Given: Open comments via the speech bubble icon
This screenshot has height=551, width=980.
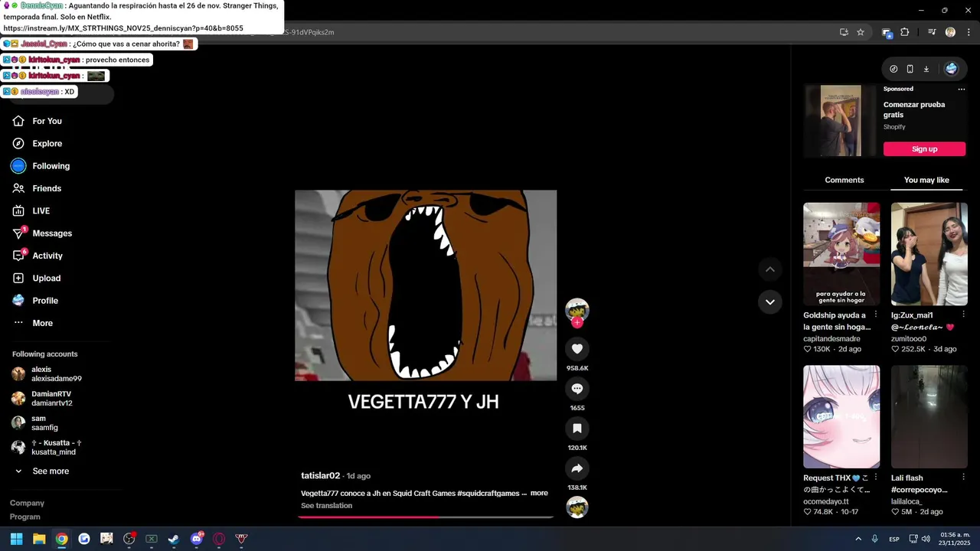Looking at the screenshot, I should pos(577,389).
